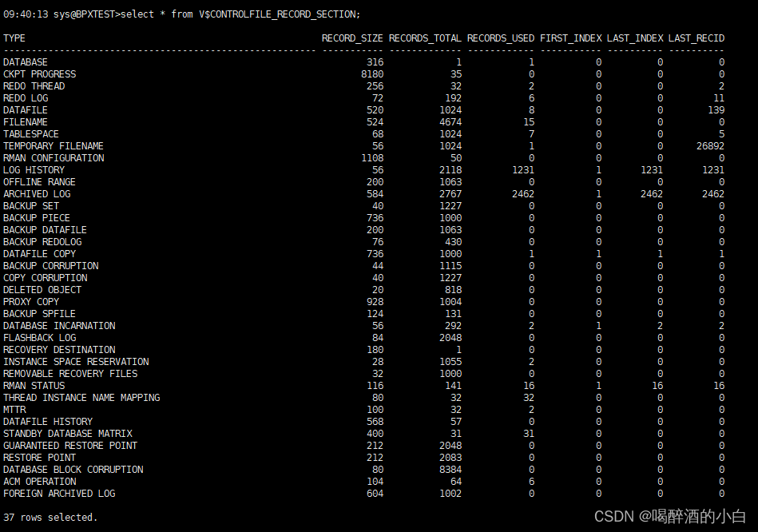Select the RECORDS_TOTAL column header
758x532 pixels.
pos(425,38)
